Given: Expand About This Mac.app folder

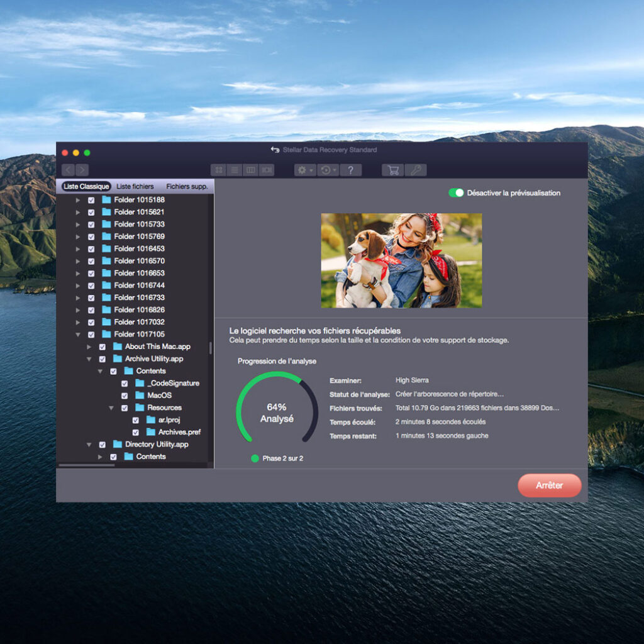Looking at the screenshot, I should tap(89, 347).
